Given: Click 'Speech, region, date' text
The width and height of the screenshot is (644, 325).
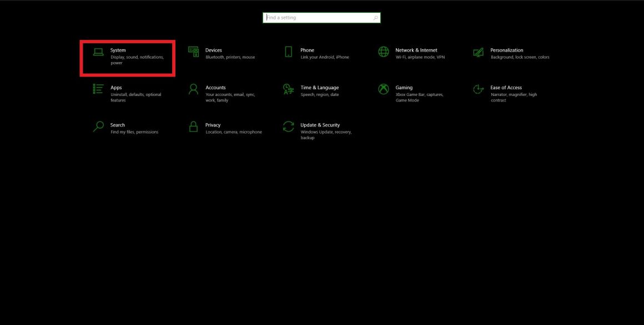Looking at the screenshot, I should click(x=320, y=94).
